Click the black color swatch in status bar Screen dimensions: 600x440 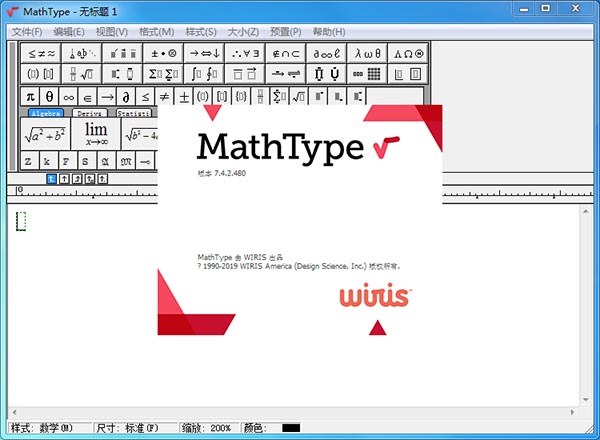(x=291, y=428)
